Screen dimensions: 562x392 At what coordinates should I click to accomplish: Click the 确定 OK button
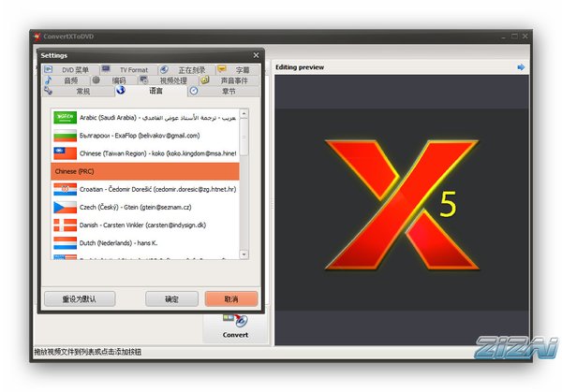171,299
